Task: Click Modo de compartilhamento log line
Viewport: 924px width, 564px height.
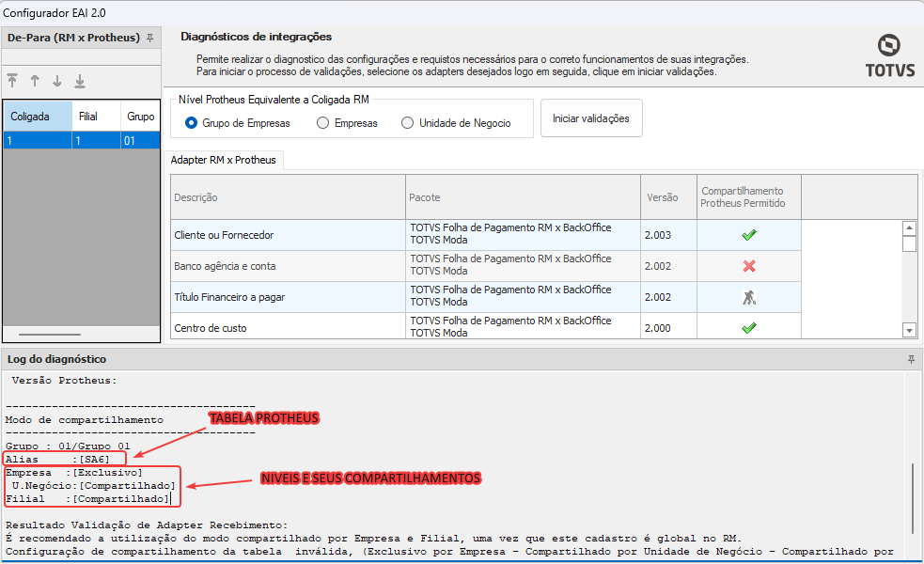Action: tap(85, 419)
